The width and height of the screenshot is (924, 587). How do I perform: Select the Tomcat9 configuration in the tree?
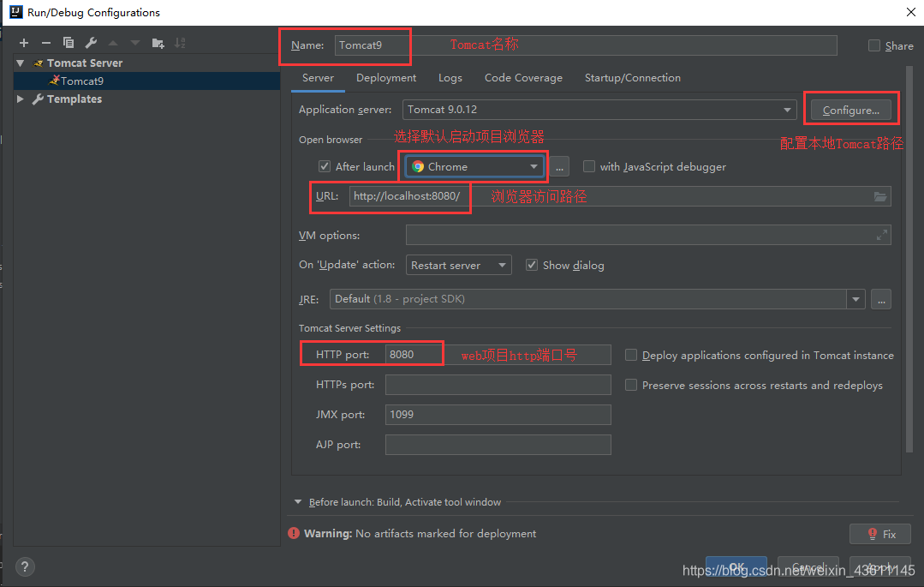point(146,81)
